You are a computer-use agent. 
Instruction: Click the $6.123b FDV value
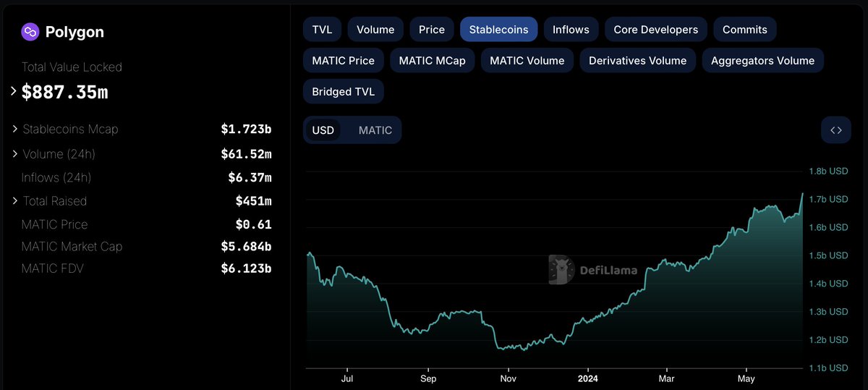click(246, 268)
